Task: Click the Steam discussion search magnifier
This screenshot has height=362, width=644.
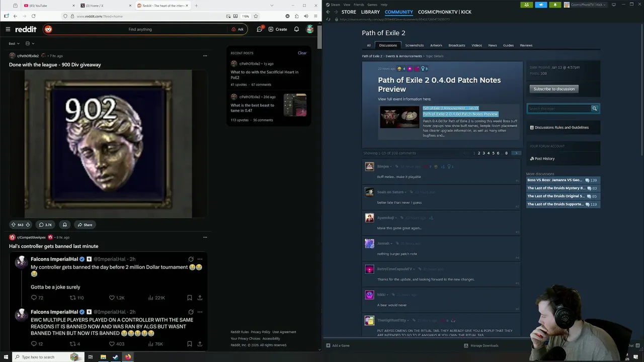Action: [x=594, y=109]
